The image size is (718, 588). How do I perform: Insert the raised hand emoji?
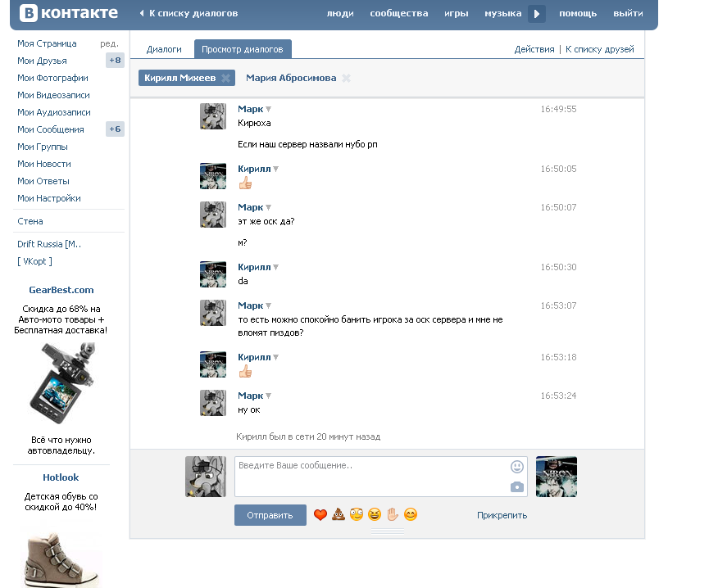[393, 514]
